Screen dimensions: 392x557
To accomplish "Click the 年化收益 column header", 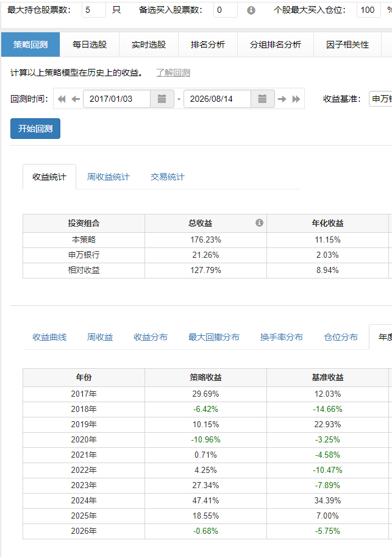I will coord(327,223).
